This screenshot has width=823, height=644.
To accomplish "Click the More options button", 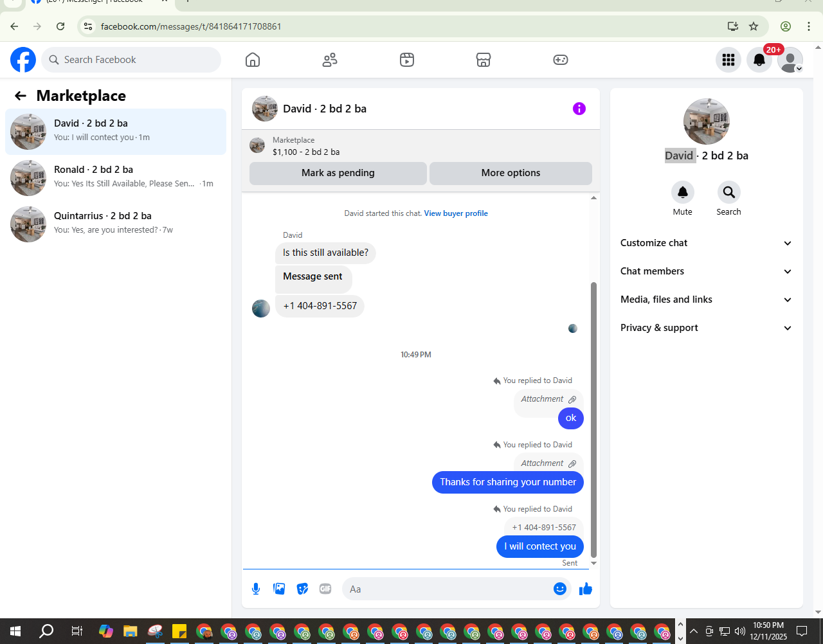I will pyautogui.click(x=511, y=173).
